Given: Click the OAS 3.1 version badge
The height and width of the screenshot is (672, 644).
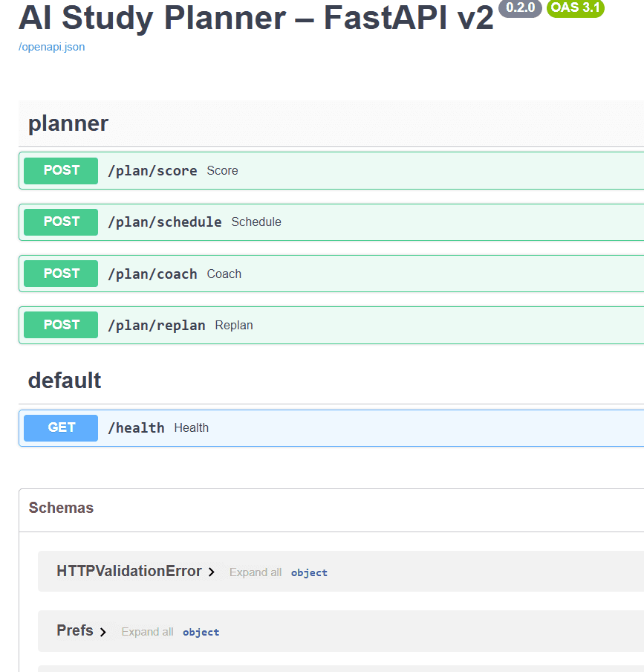Looking at the screenshot, I should [x=575, y=10].
